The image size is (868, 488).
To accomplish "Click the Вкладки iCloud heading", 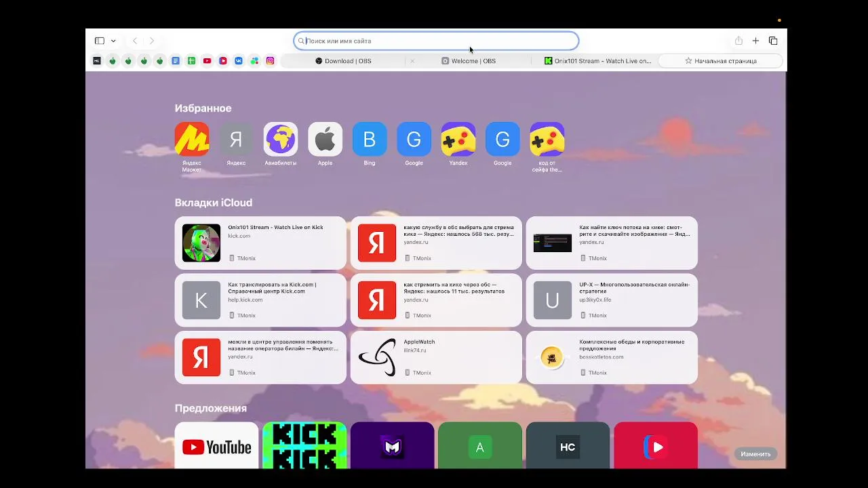I will [214, 203].
